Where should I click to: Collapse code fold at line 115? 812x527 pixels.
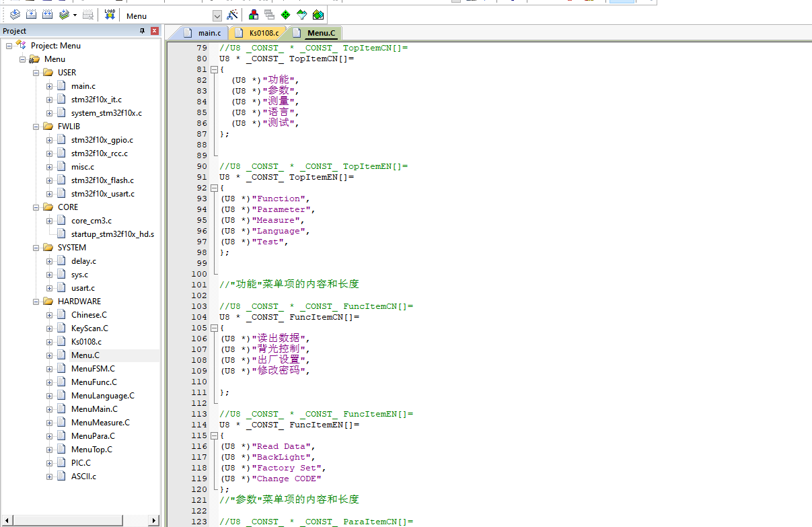coord(215,435)
